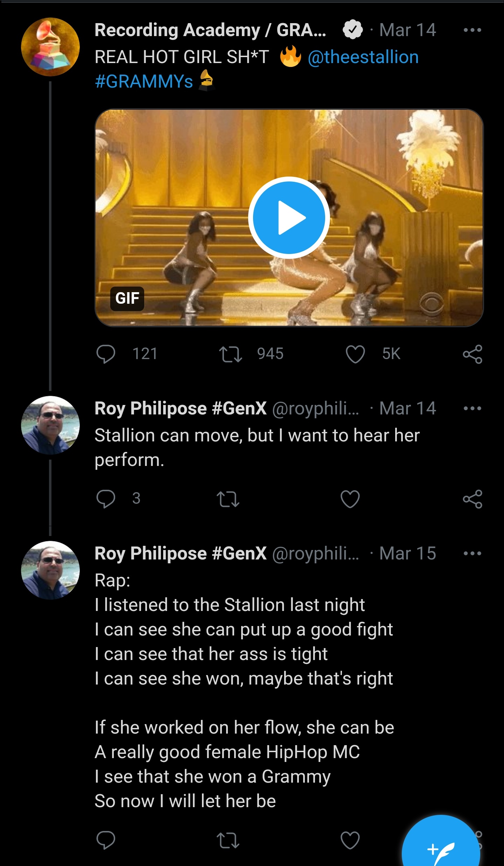Open the @theestallion mention link
Viewport: 504px width, 866px height.
[363, 57]
